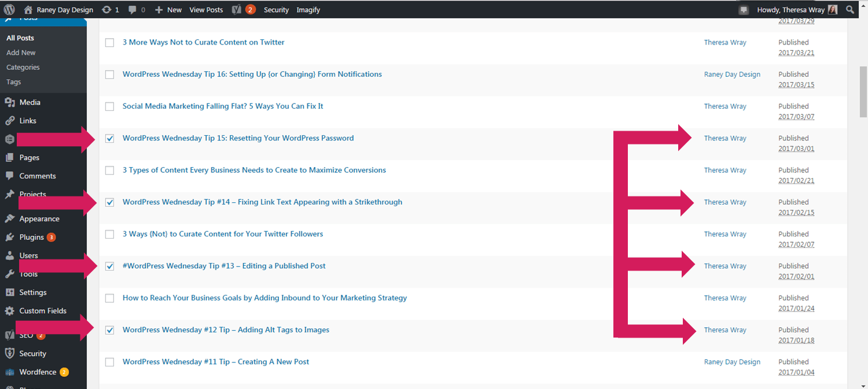This screenshot has width=868, height=389.
Task: Check the 3 More Ways Not to Curate post
Action: click(x=110, y=43)
